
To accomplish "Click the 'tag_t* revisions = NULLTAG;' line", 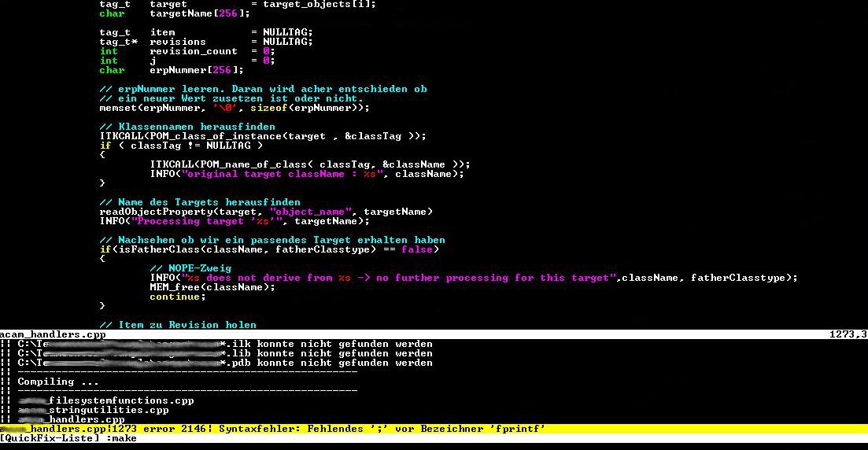I will pyautogui.click(x=206, y=42).
